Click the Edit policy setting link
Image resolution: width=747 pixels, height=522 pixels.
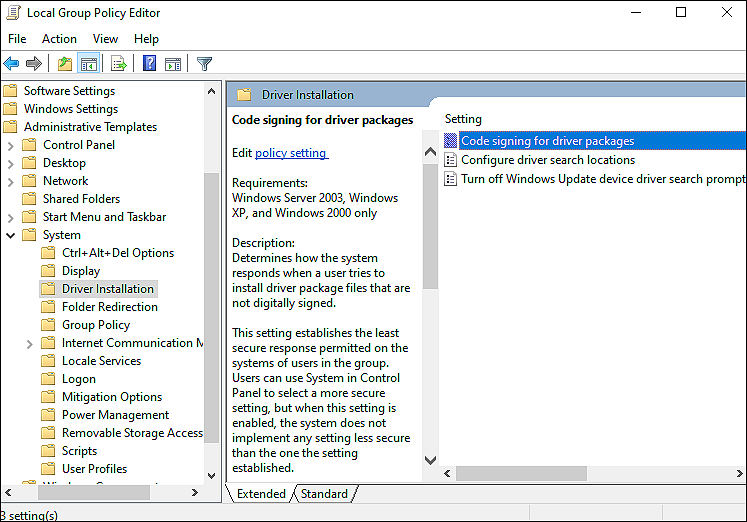click(290, 153)
